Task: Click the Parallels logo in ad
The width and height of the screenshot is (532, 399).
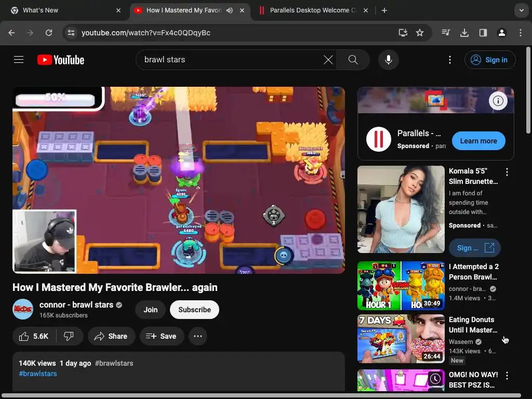Action: pyautogui.click(x=379, y=139)
